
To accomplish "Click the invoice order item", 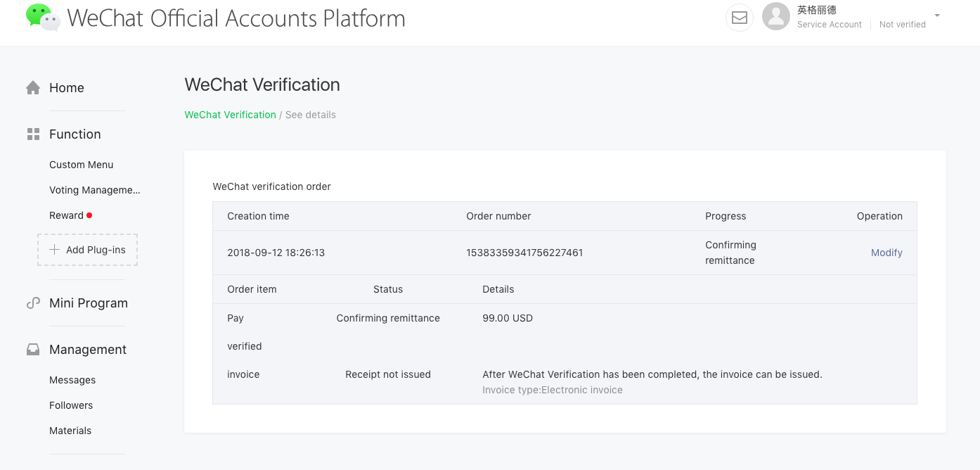I will click(243, 374).
